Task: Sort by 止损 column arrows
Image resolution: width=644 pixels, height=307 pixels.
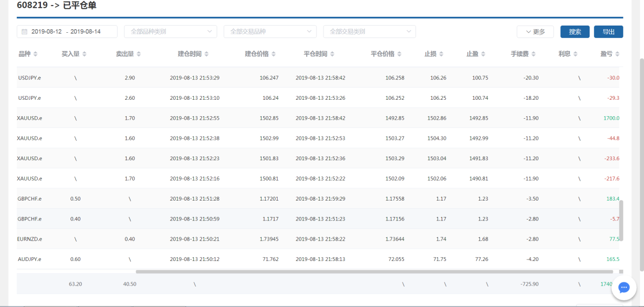Action: tap(441, 54)
